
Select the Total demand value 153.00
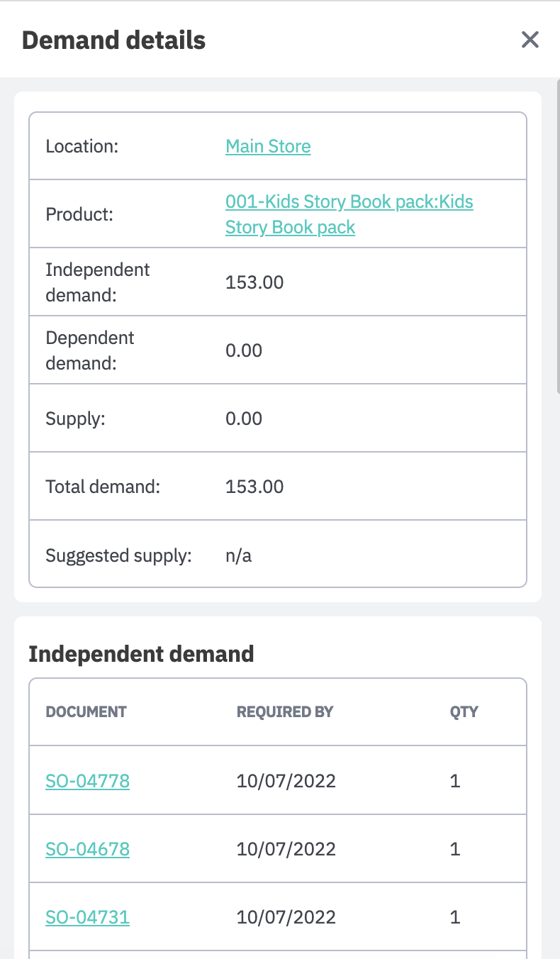(x=254, y=487)
